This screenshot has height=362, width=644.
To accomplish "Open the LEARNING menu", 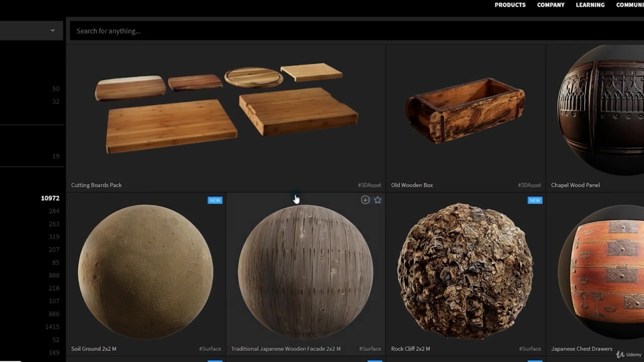I will pos(590,5).
